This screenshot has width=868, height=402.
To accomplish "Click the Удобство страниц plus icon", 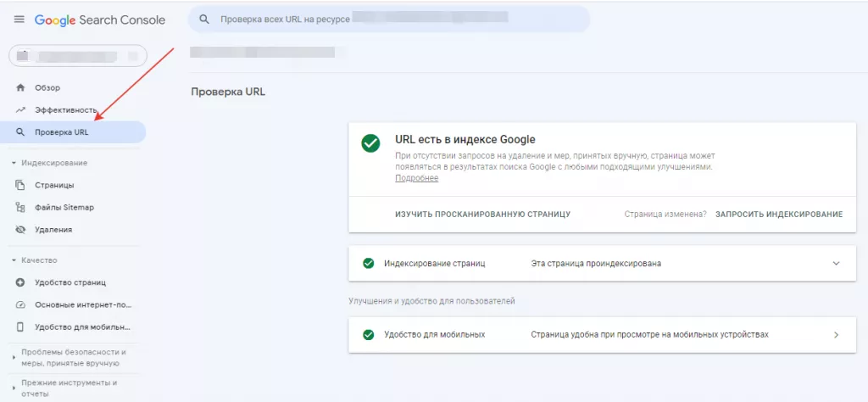I will tap(20, 282).
